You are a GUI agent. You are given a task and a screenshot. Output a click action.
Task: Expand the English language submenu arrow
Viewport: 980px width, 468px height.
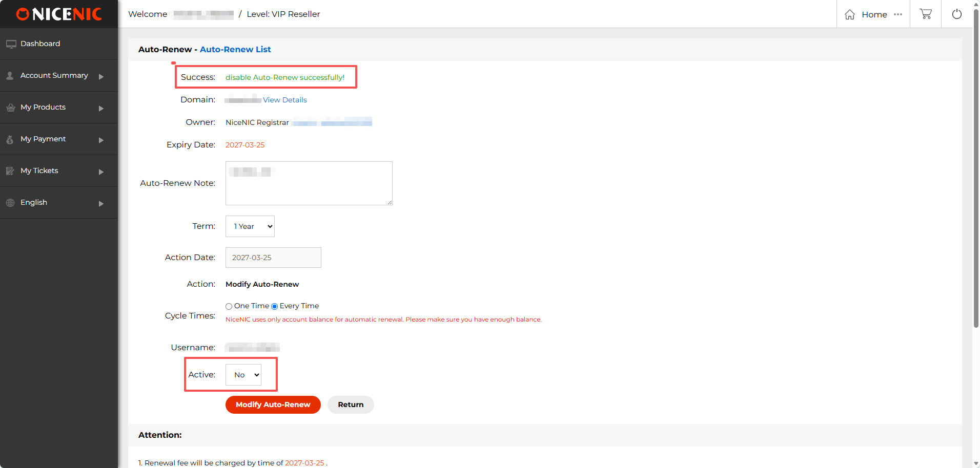coord(101,204)
